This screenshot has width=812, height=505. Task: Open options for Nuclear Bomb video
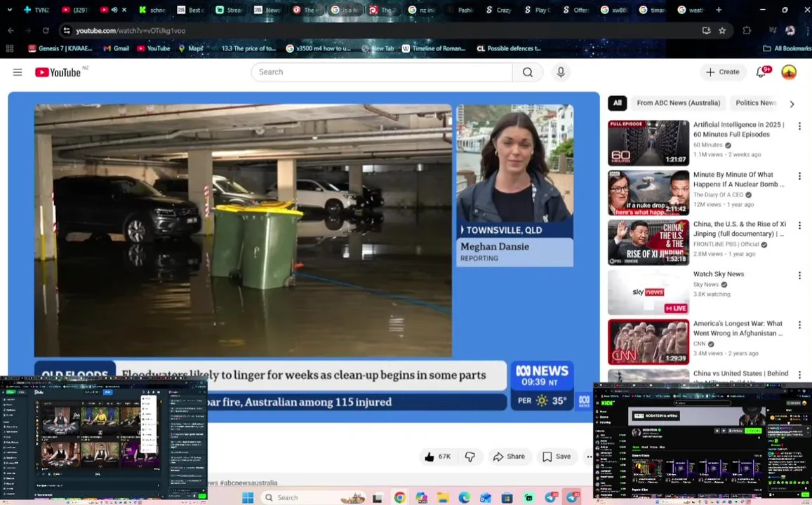click(x=799, y=176)
